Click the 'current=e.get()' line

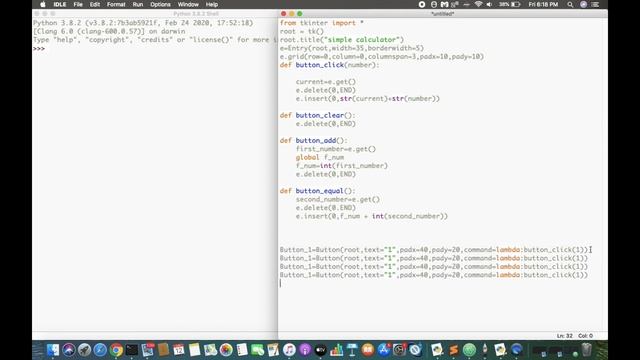coord(326,82)
